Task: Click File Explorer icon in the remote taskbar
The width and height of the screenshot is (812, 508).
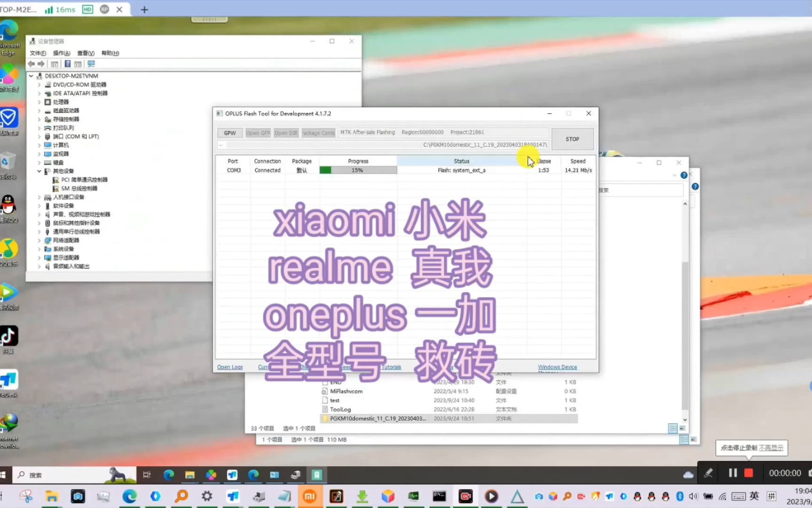Action: tap(190, 475)
